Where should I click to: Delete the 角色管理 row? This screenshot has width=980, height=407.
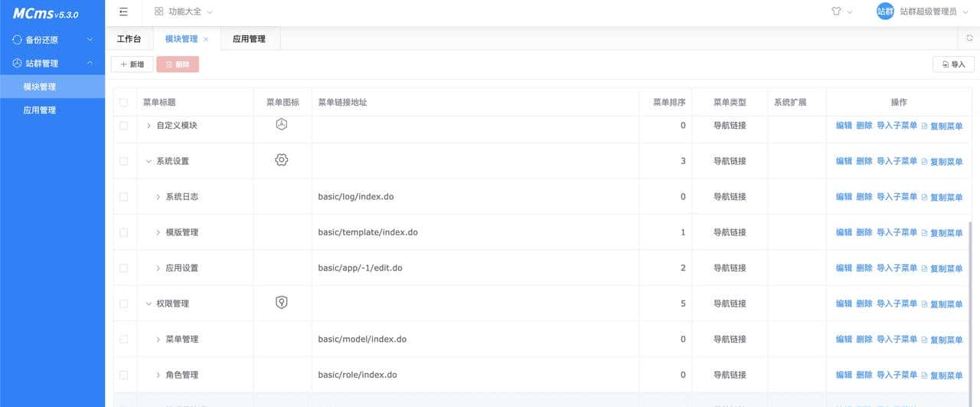[864, 375]
